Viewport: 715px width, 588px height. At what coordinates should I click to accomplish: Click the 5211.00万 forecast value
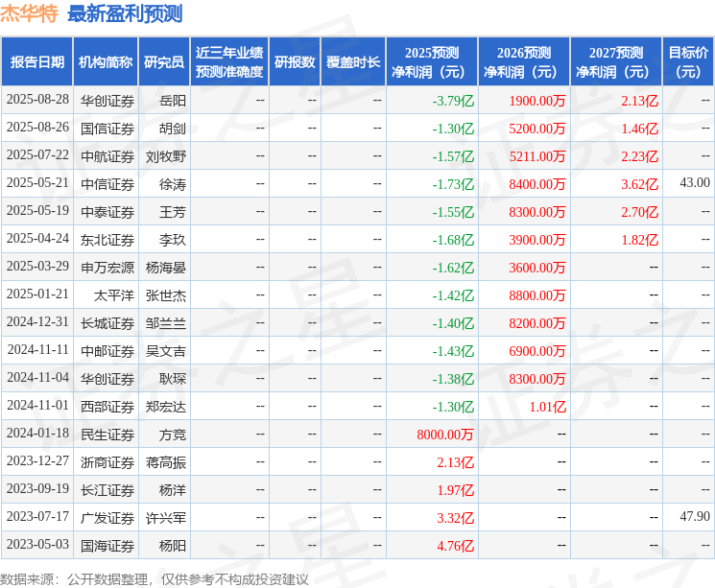(x=537, y=156)
